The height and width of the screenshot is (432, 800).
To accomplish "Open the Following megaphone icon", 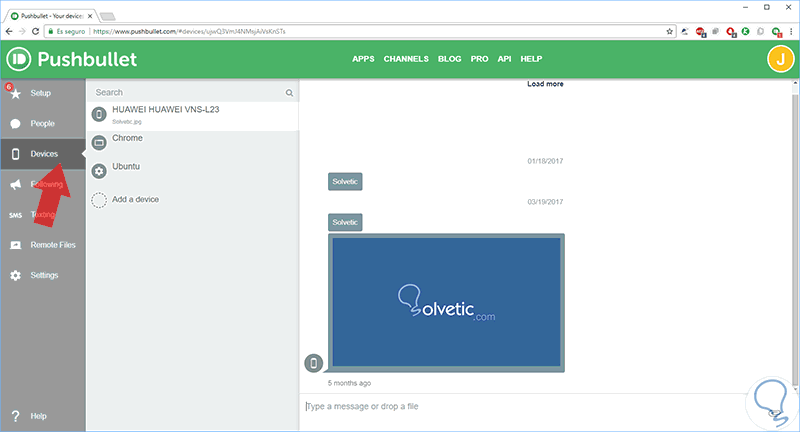I will (16, 185).
